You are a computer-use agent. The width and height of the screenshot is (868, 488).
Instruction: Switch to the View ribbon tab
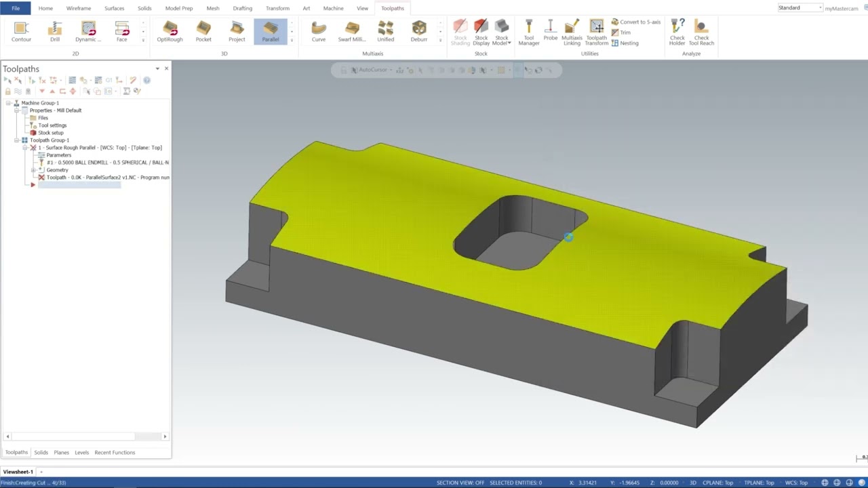(x=363, y=8)
